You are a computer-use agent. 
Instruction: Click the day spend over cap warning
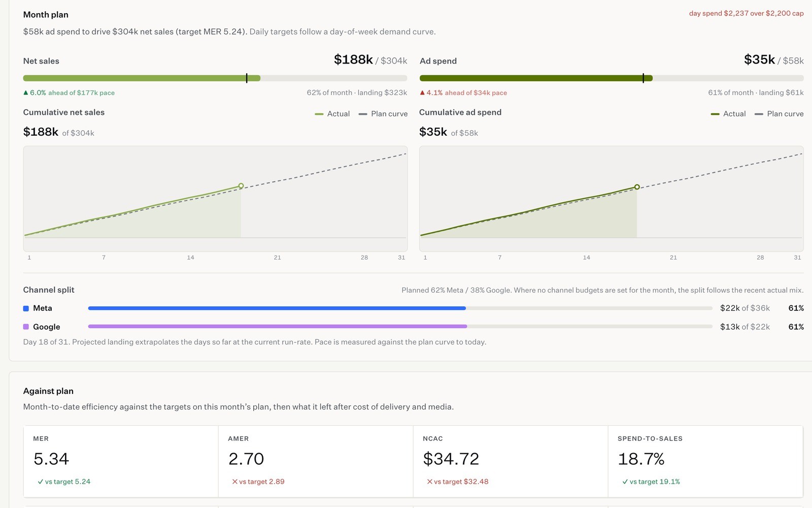[x=746, y=13]
